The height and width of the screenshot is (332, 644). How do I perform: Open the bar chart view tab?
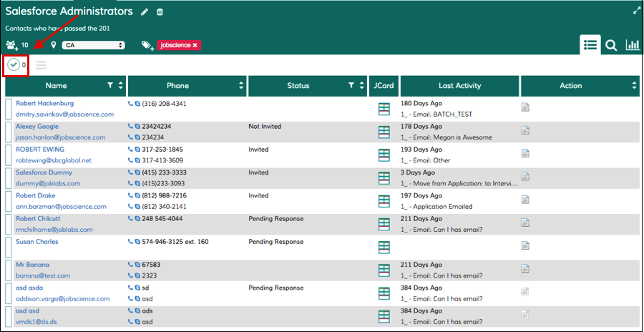click(x=633, y=45)
